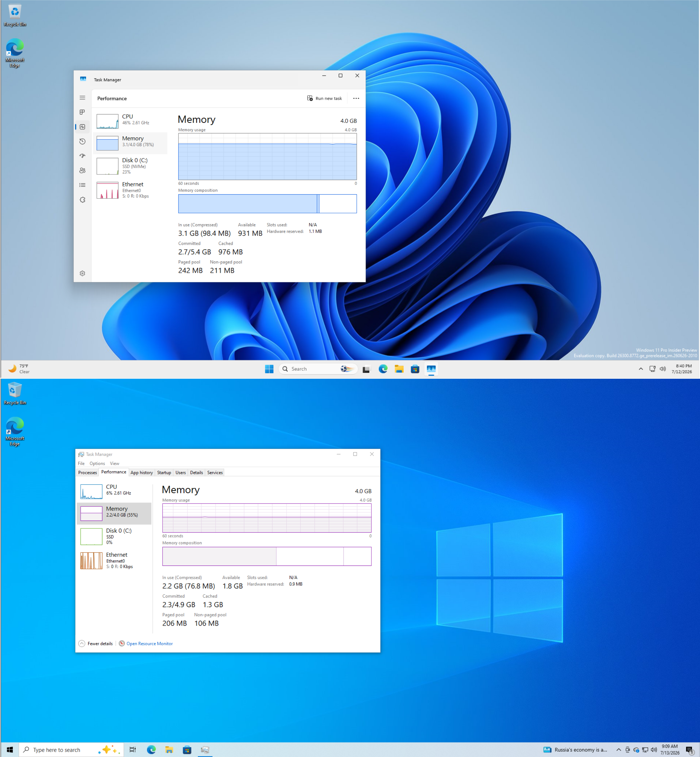The width and height of the screenshot is (700, 757).
Task: Open weather widget showing 75°F Clear
Action: click(x=19, y=369)
